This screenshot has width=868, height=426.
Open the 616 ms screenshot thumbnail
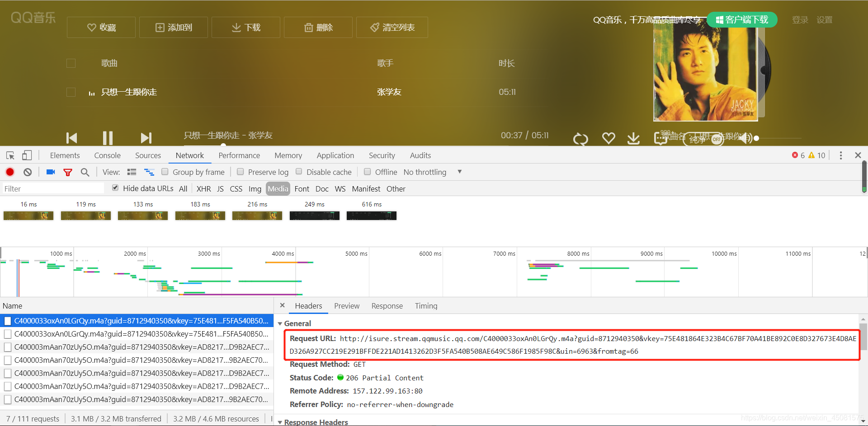[x=372, y=215]
